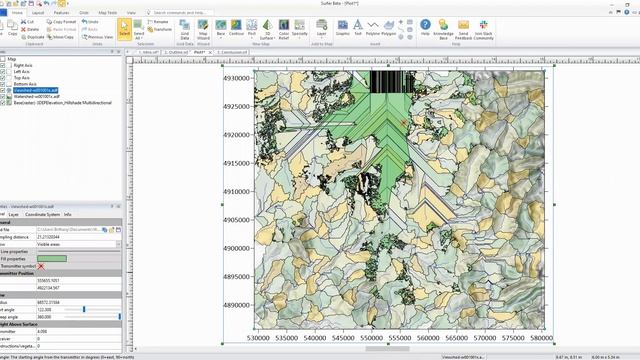Image resolution: width=640 pixels, height=360 pixels.
Task: Create a new Contour map
Action: [236, 28]
